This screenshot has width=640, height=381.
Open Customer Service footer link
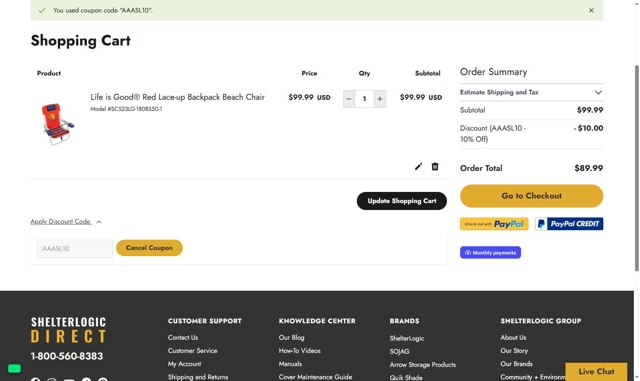click(192, 351)
